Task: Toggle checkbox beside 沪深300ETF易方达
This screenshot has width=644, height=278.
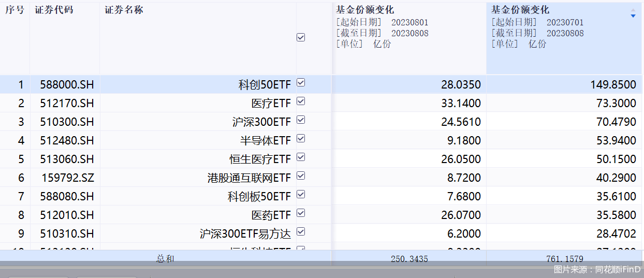Action: point(301,232)
